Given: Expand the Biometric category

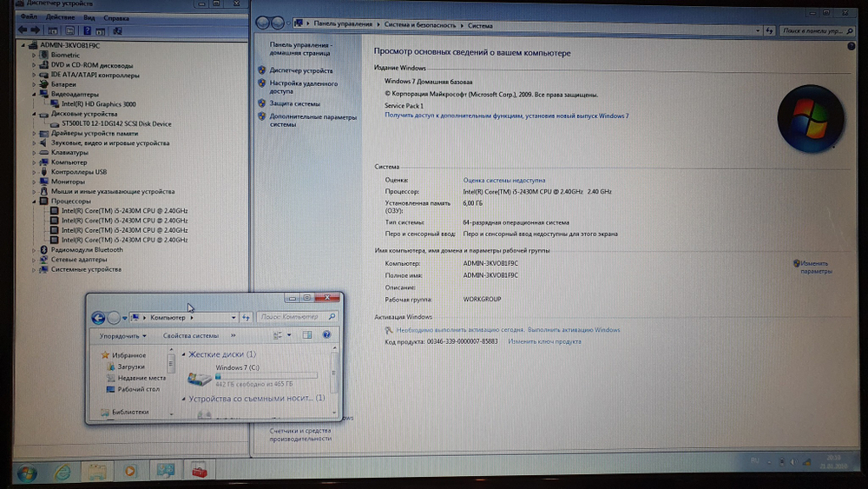Looking at the screenshot, I should pyautogui.click(x=34, y=56).
